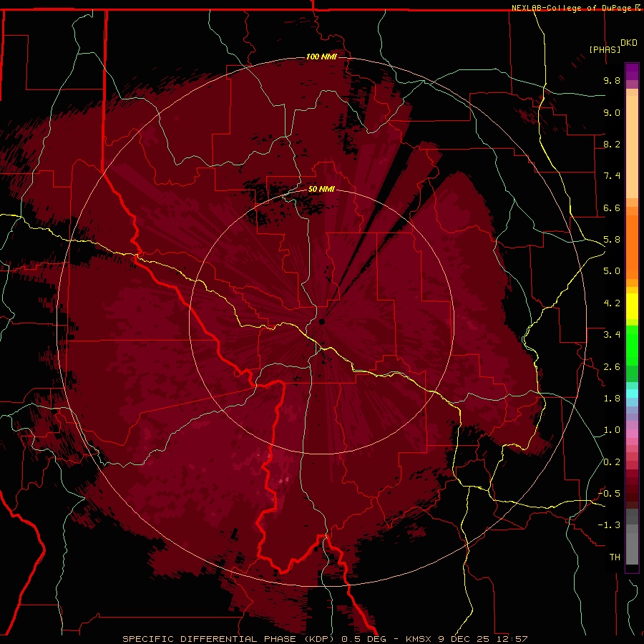Click the "NEXLAB-College of DuPage" credit text
Viewport: 644px width, 644px height.
[573, 8]
